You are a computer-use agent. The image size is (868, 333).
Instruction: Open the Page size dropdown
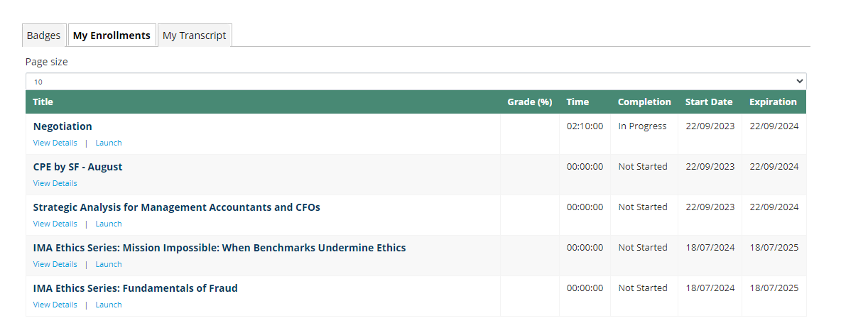416,82
